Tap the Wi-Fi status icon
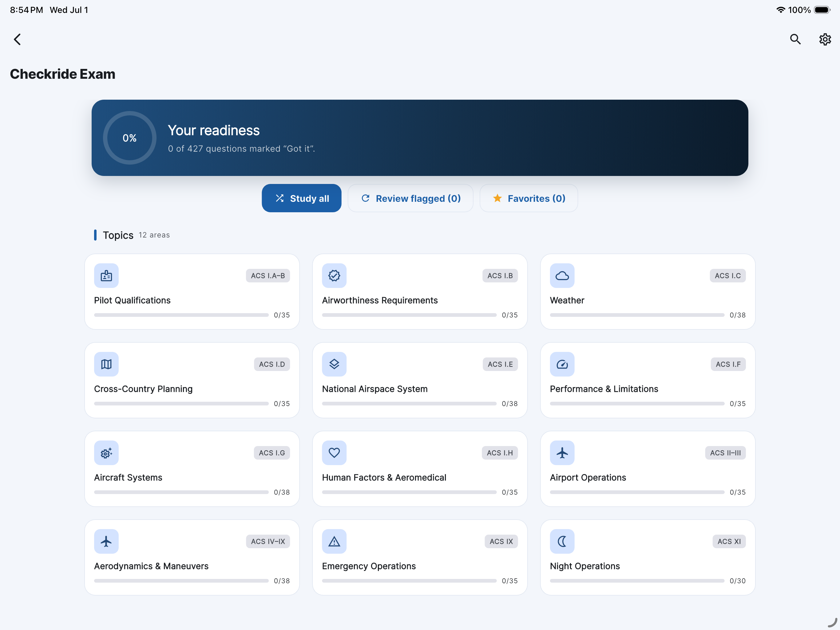This screenshot has height=630, width=840. pos(780,10)
